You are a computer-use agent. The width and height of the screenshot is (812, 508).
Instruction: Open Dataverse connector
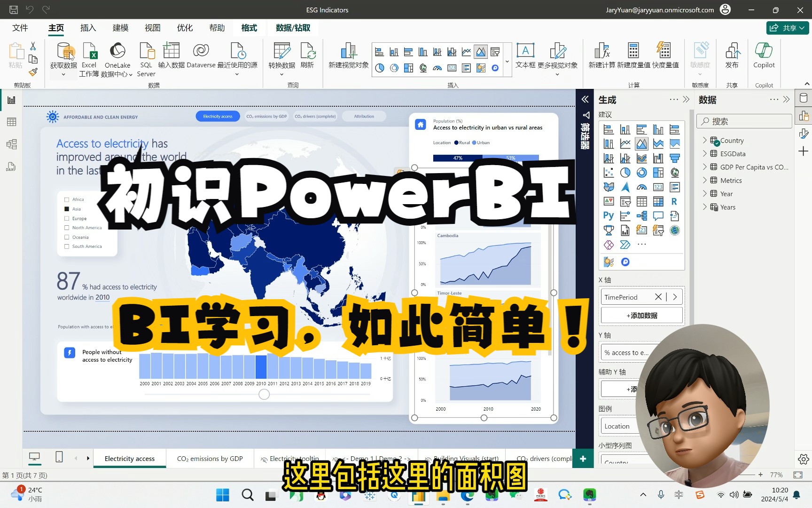201,56
